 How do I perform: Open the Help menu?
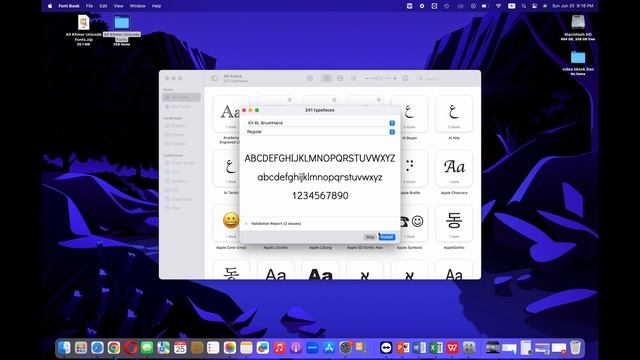pos(156,6)
